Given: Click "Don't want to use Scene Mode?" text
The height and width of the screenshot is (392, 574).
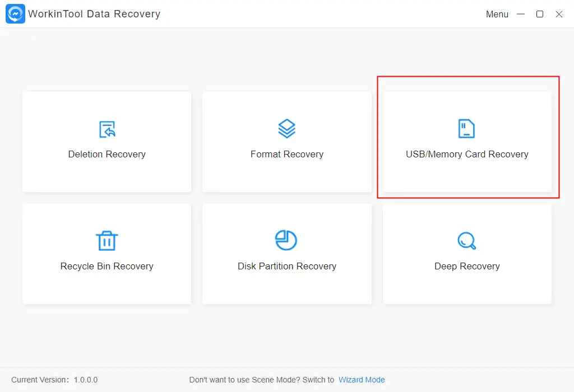Looking at the screenshot, I should [x=245, y=380].
